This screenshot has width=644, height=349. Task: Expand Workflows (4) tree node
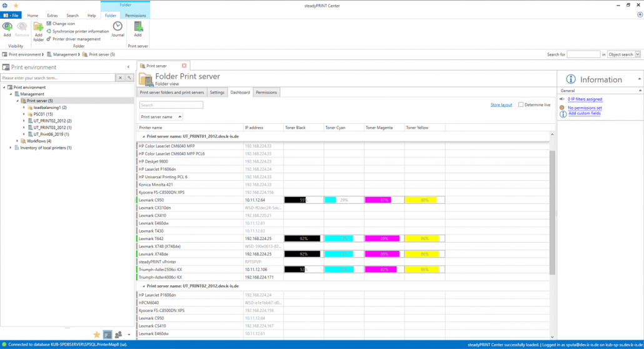tap(18, 141)
